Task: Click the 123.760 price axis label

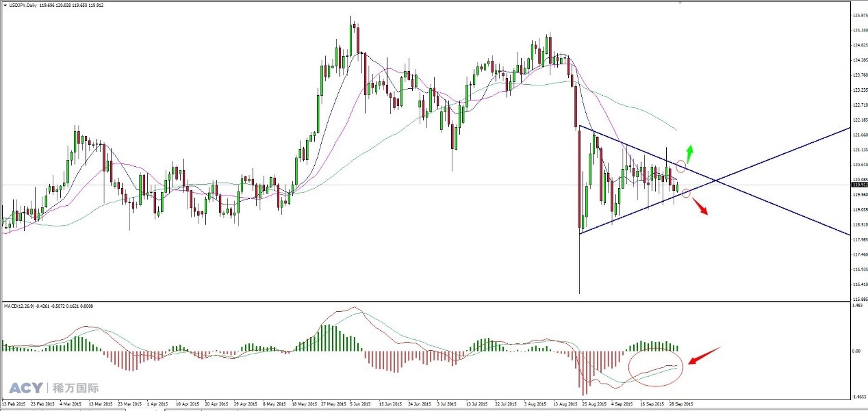Action: [x=860, y=75]
